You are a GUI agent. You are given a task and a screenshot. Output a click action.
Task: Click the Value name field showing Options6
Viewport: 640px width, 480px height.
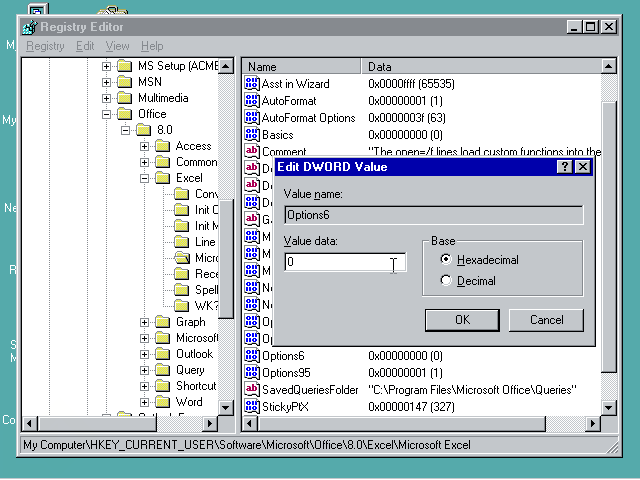[x=434, y=215]
